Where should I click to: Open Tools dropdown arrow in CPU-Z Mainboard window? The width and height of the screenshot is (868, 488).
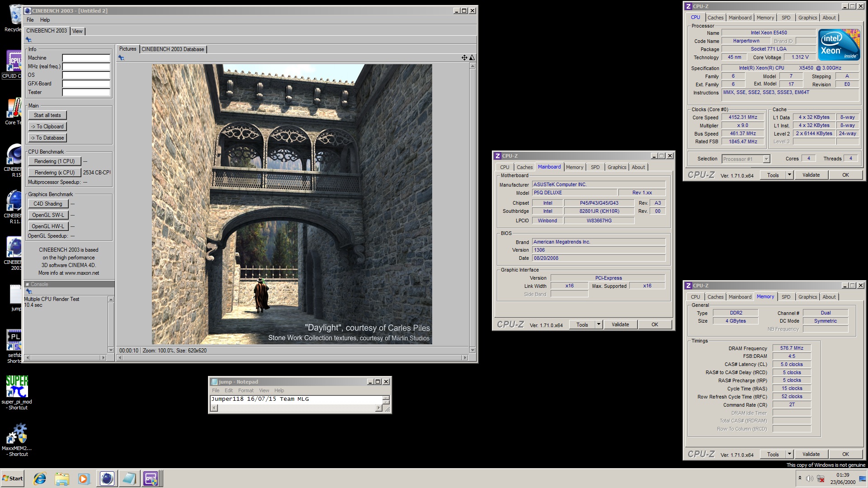click(x=599, y=324)
